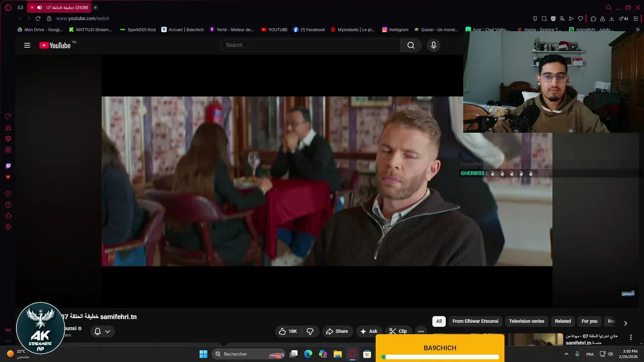Open browser search magnifier in title bar
This screenshot has height=362, width=644.
tap(608, 8)
